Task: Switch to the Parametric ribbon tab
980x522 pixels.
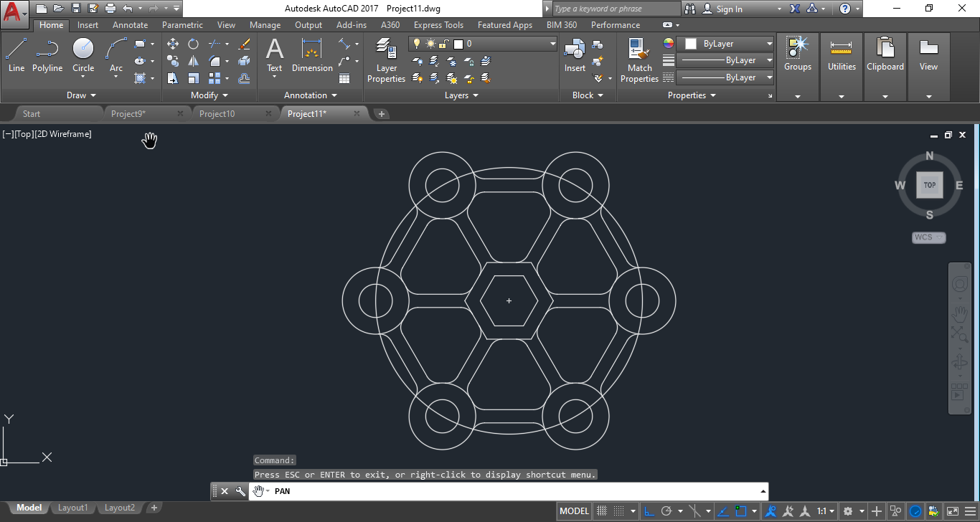Action: (x=182, y=24)
